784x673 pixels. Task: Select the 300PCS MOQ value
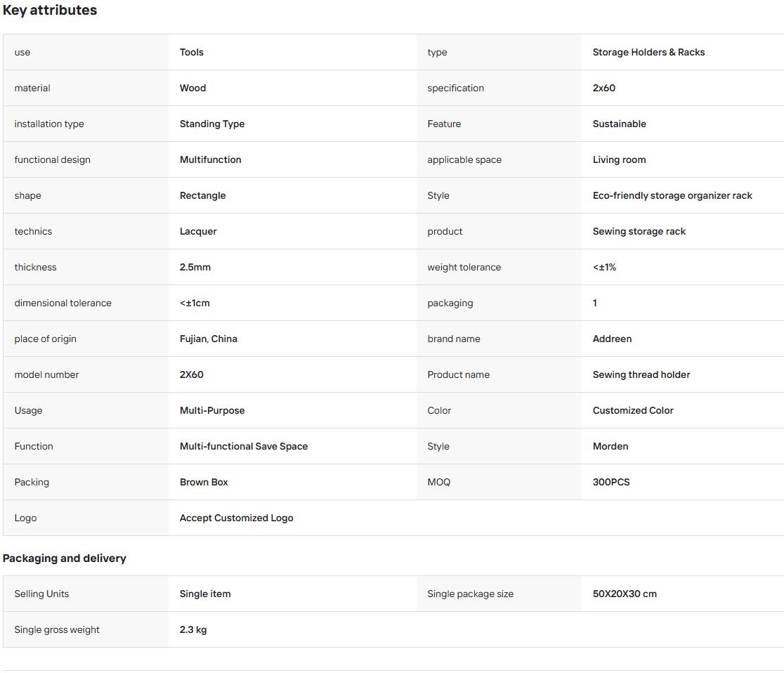tap(611, 482)
